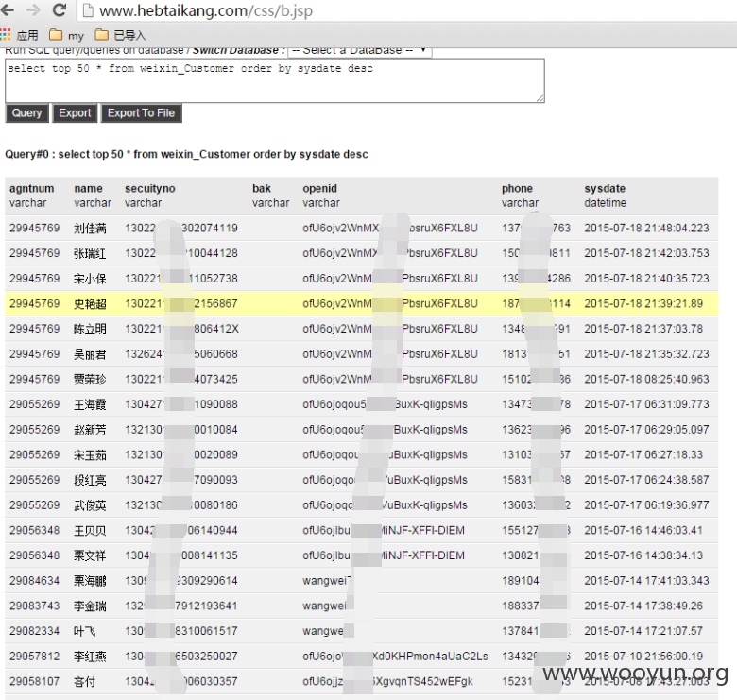Open the apps grid bookmark icon
The image size is (737, 700).
coord(5,34)
